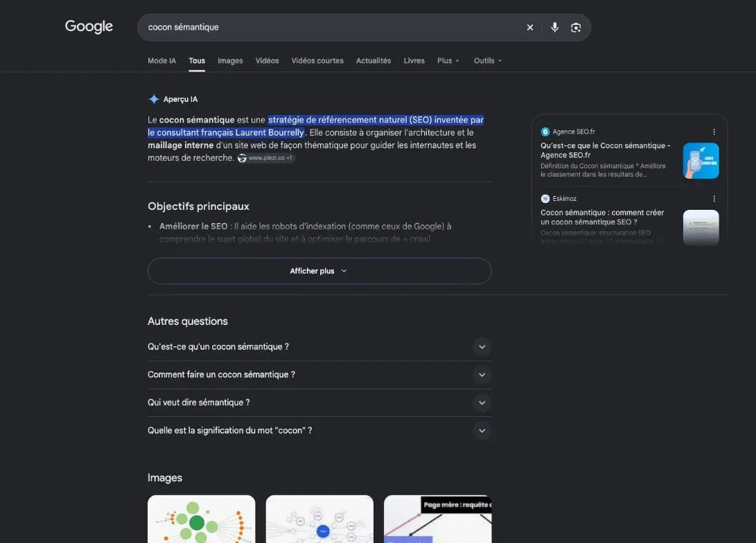Click the bold 'maillage interne' text

(180, 145)
